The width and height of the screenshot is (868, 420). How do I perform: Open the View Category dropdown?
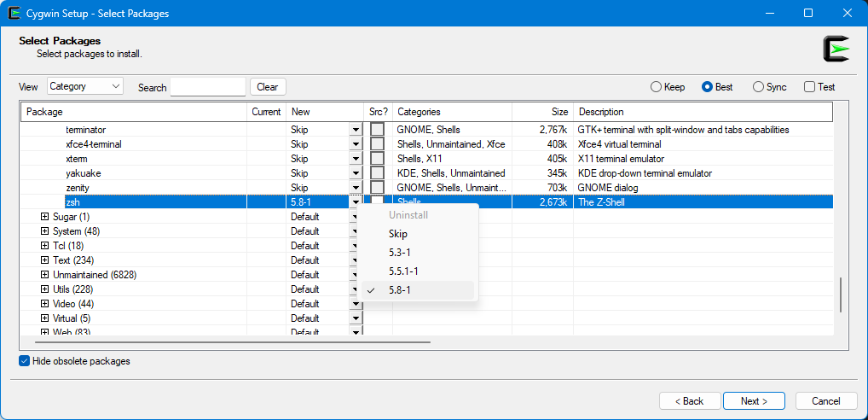pyautogui.click(x=85, y=86)
